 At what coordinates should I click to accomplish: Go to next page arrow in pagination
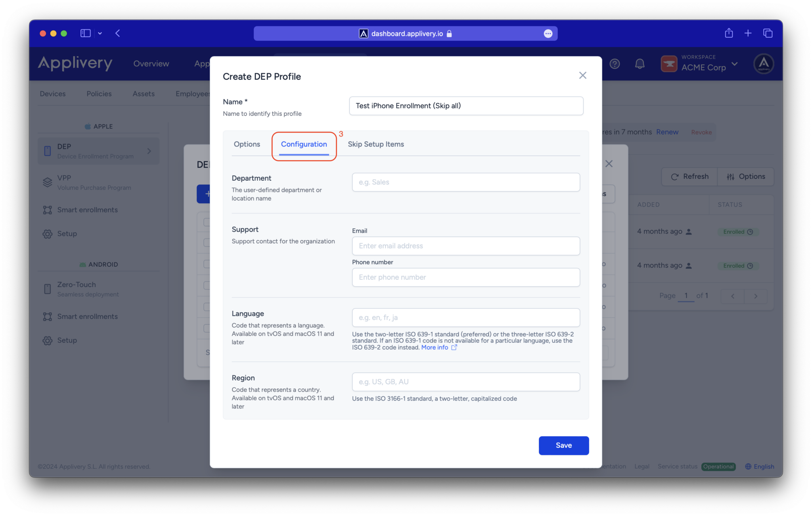click(x=756, y=296)
